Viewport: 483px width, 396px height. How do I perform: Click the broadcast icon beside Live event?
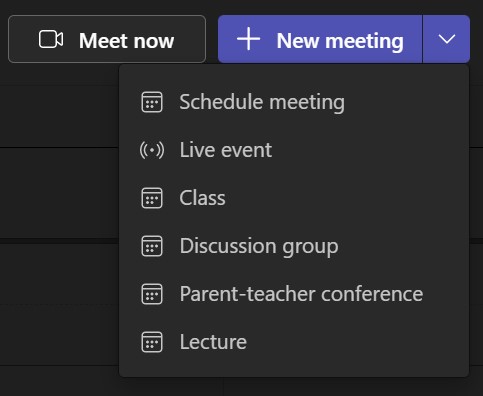click(152, 150)
